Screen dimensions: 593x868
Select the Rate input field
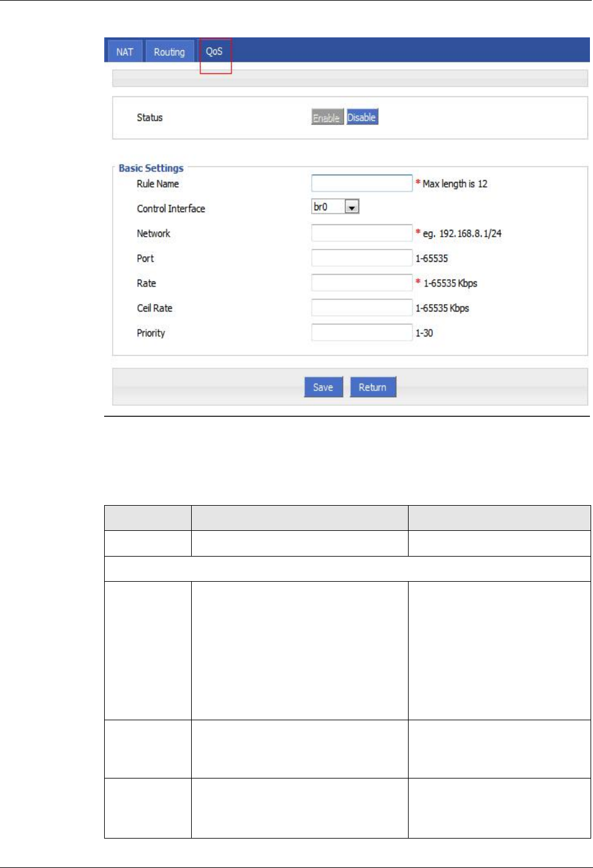click(362, 283)
